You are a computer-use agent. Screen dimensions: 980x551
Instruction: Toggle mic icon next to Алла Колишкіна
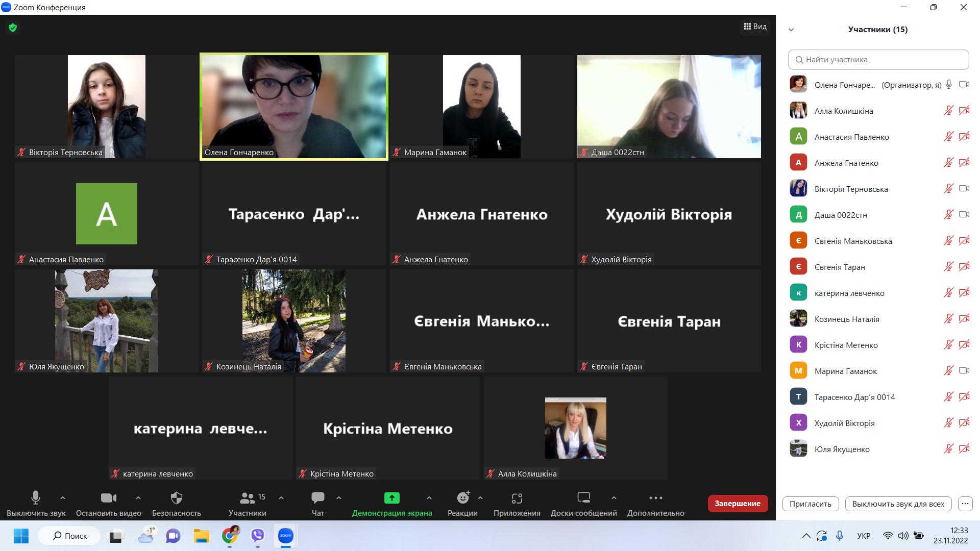click(948, 111)
